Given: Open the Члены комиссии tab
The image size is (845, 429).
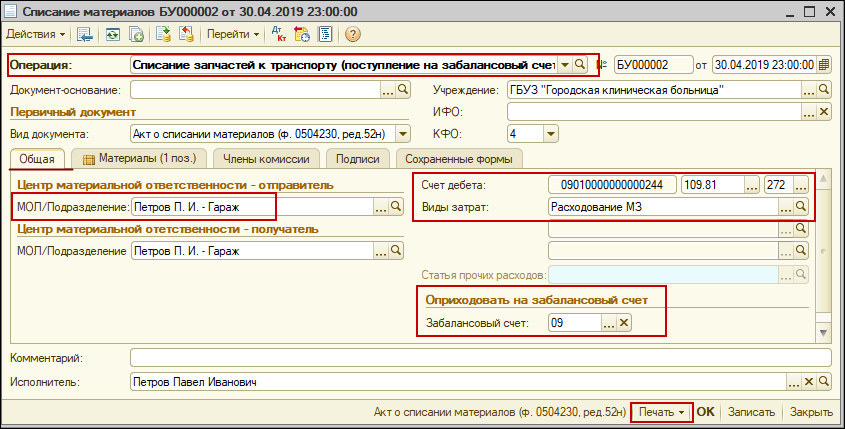Looking at the screenshot, I should pos(266,159).
